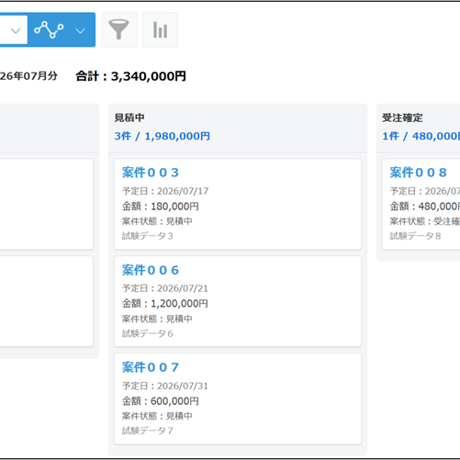This screenshot has height=460, width=460.
Task: Click 案件状態 text in 案件００７ card
Action: [x=157, y=416]
